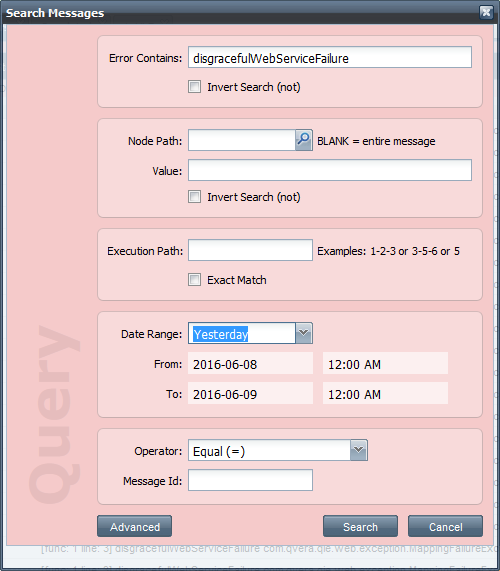
Task: Click the Message Id input field
Action: 251,480
